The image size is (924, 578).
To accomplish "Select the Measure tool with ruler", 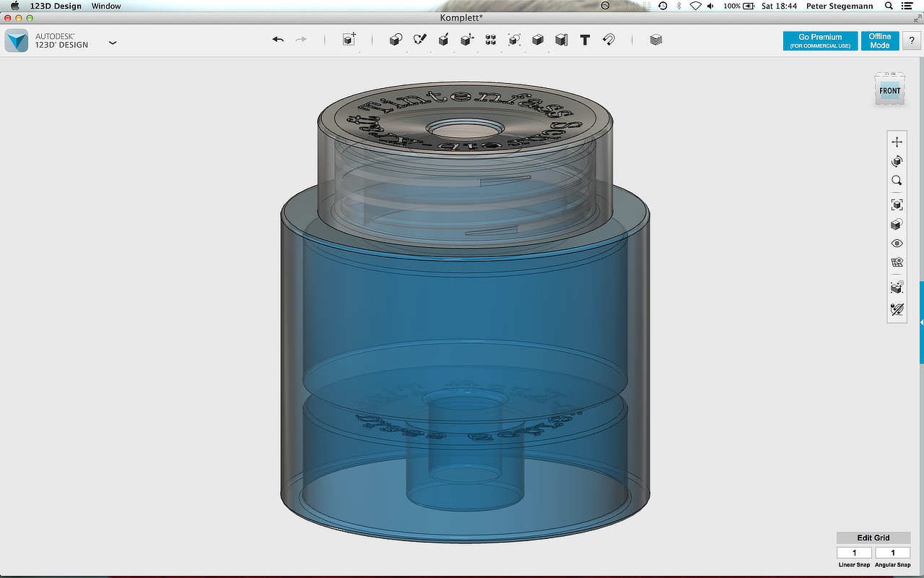I will click(x=561, y=40).
